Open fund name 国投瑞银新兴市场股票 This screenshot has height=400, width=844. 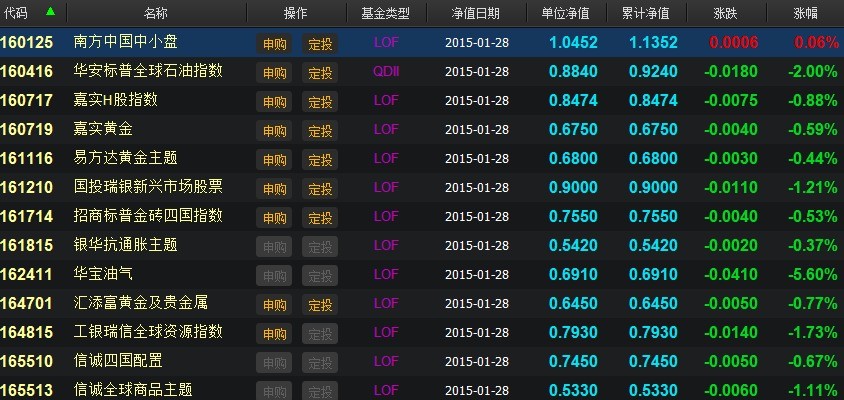click(148, 187)
